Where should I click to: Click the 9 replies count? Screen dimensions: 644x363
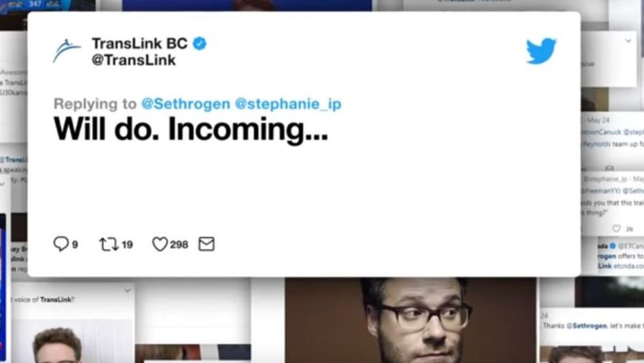point(75,245)
